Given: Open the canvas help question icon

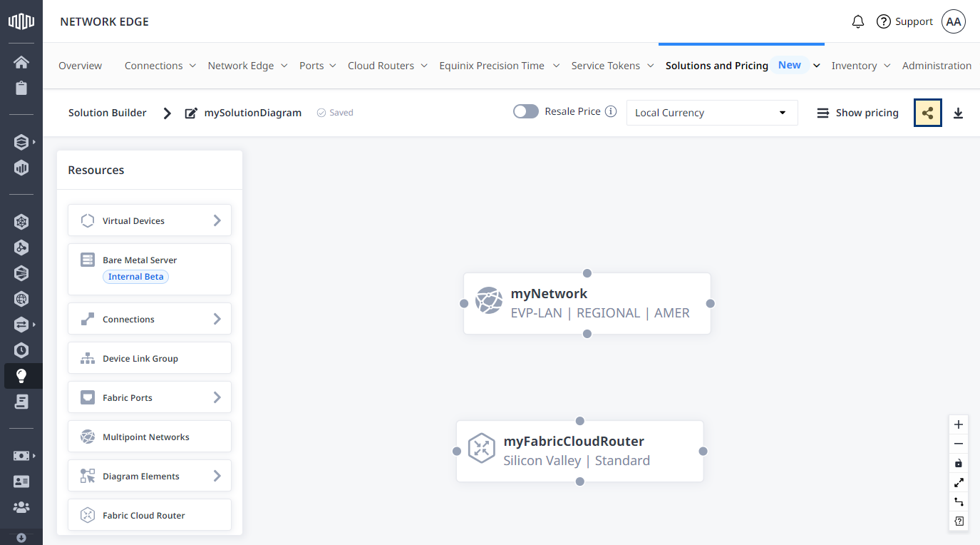Looking at the screenshot, I should [959, 521].
